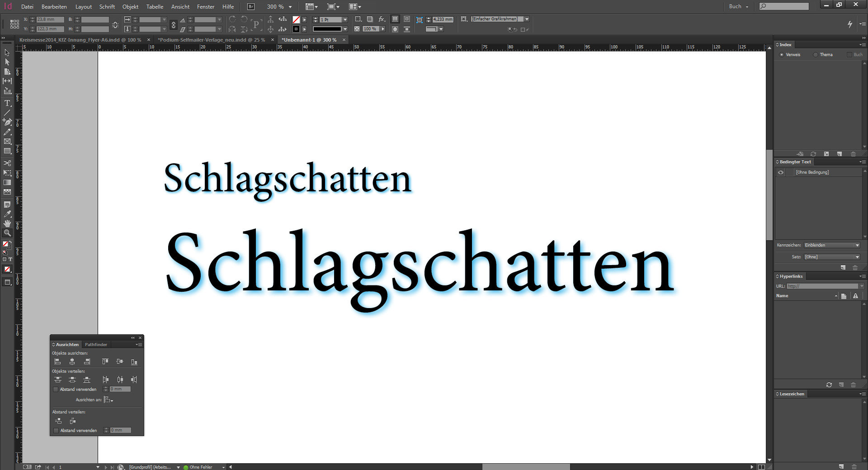Screen dimensions: 868x470
Task: Select the Gap tool
Action: pos(7,81)
